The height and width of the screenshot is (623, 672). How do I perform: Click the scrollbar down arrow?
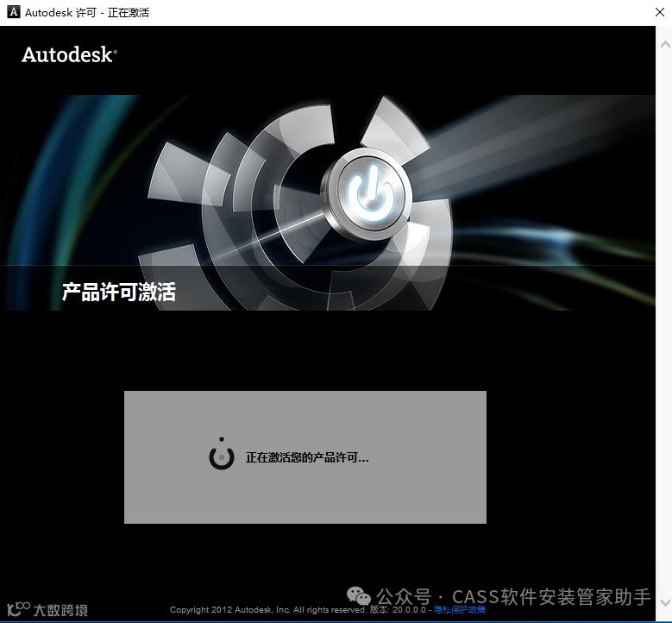click(665, 602)
